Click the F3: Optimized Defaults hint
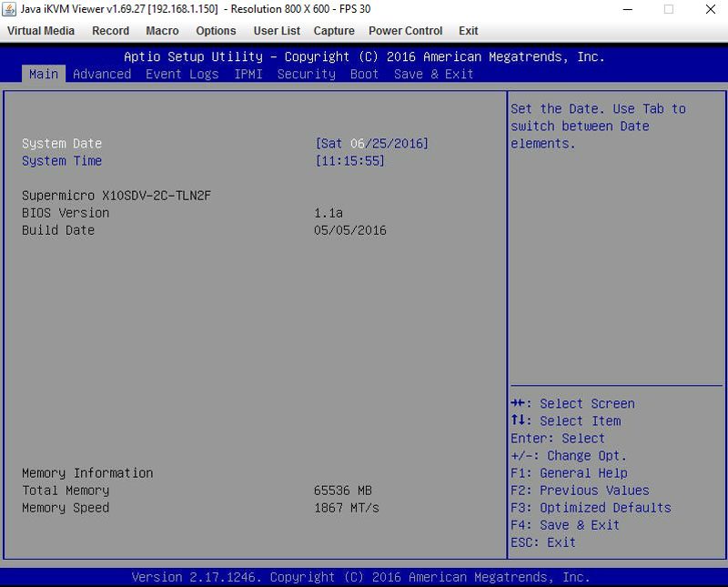 pos(591,508)
